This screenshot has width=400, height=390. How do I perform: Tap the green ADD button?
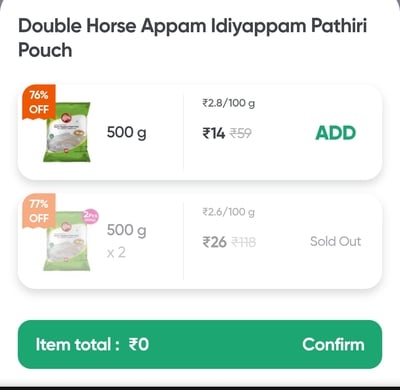(336, 133)
